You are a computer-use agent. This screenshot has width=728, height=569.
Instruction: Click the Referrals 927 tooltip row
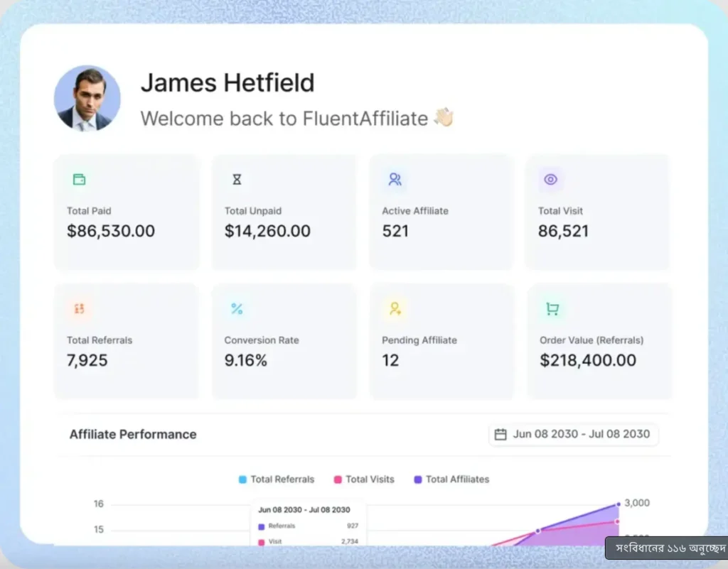pos(309,526)
